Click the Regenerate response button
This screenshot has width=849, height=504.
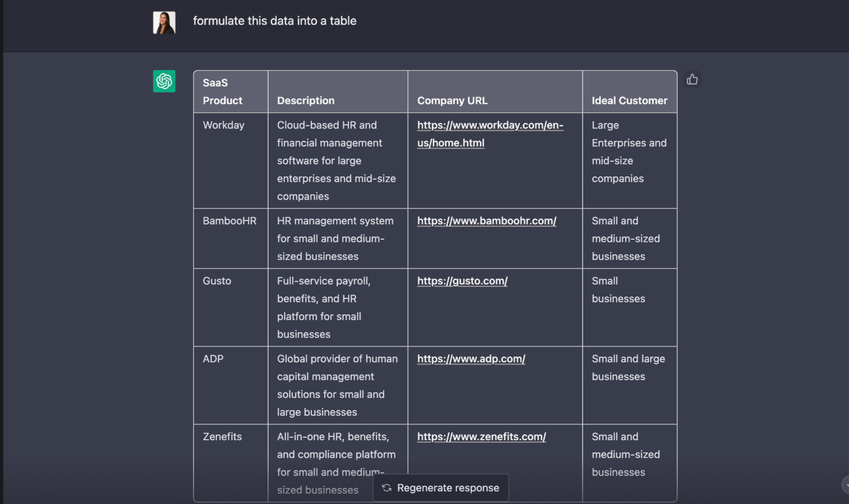pos(440,488)
